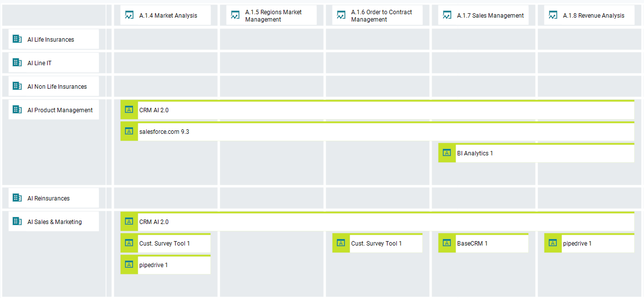Click the application icon on CRM AI 2.0
This screenshot has height=298, width=644.
[129, 110]
